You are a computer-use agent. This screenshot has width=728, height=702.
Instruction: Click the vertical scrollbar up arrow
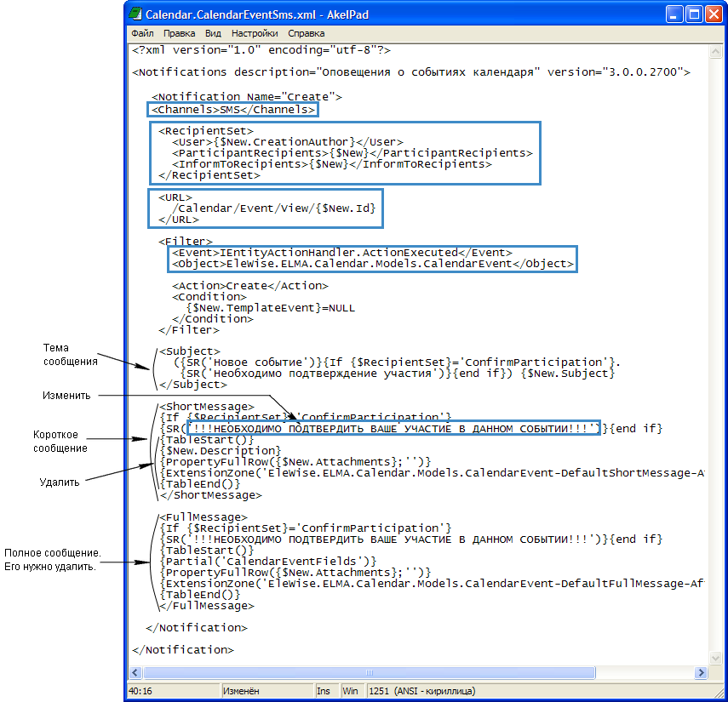(x=714, y=49)
